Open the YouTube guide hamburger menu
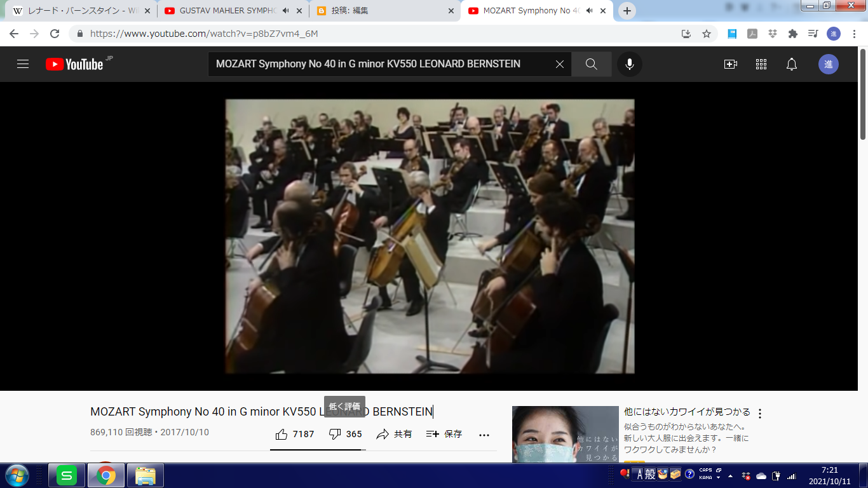Image resolution: width=868 pixels, height=488 pixels. point(23,64)
